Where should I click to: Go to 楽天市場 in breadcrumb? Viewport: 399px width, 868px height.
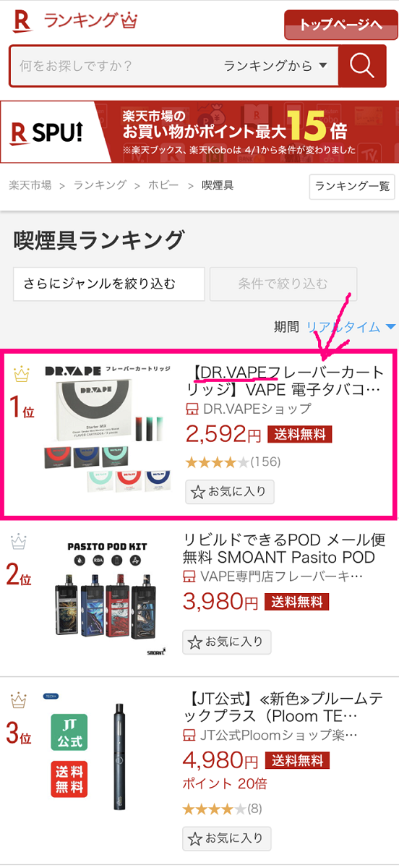30,185
